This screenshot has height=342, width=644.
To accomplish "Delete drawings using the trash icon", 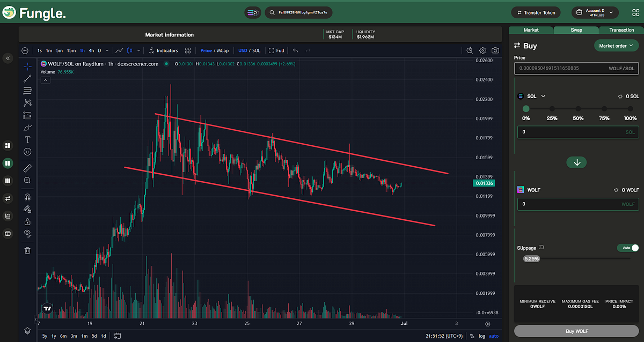I will 28,250.
